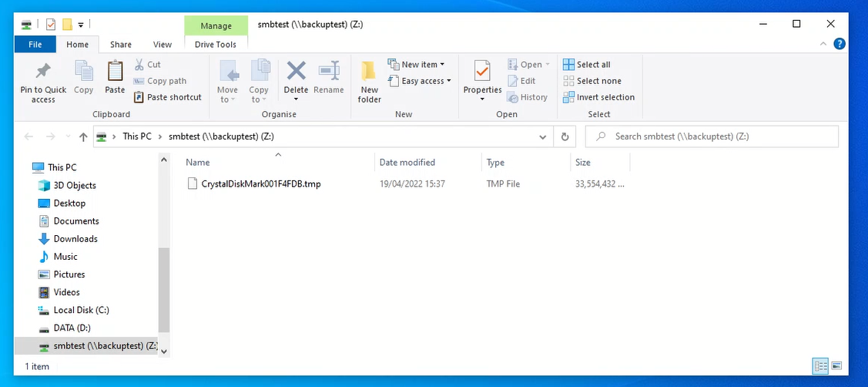Open the Recent locations dropdown arrow
The height and width of the screenshot is (387, 868).
(x=68, y=137)
